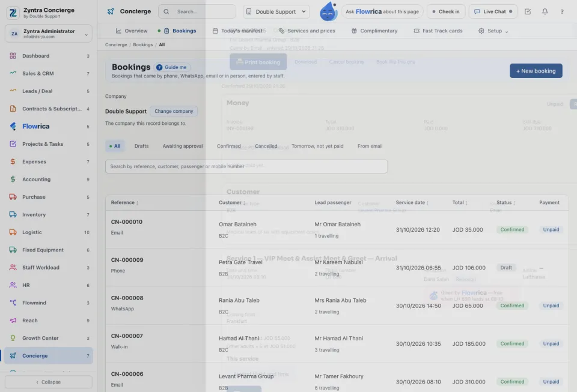Select the Cancelled filter
The width and height of the screenshot is (577, 392).
[266, 146]
